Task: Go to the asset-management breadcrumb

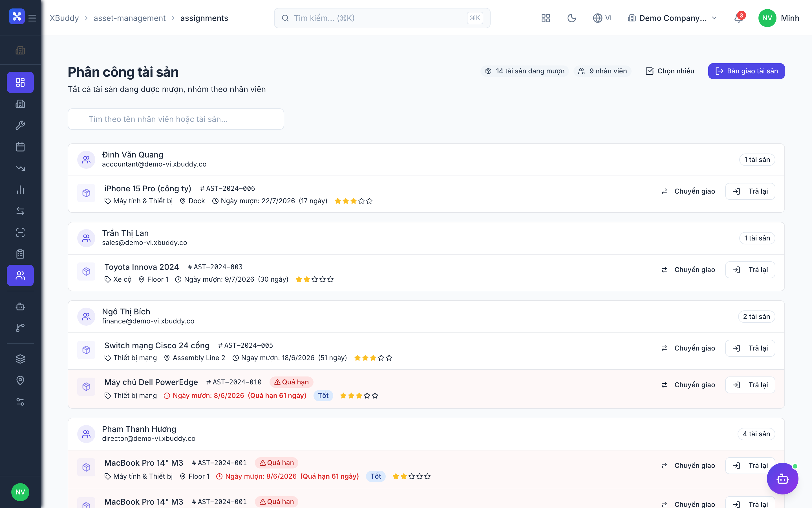Action: 129,18
